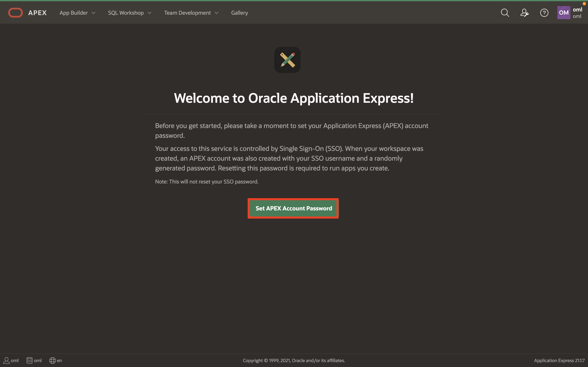This screenshot has width=588, height=367.
Task: Click the user icon in status bar
Action: click(7, 360)
